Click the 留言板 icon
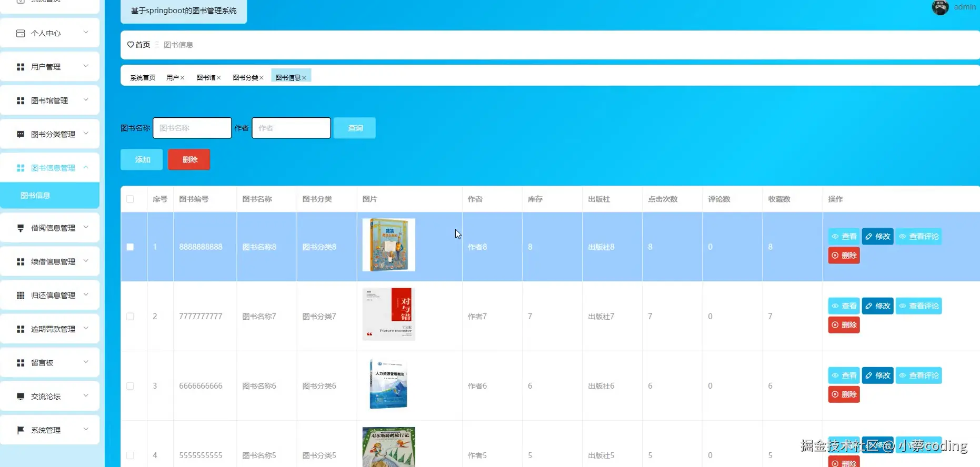This screenshot has height=467, width=980. click(x=21, y=362)
